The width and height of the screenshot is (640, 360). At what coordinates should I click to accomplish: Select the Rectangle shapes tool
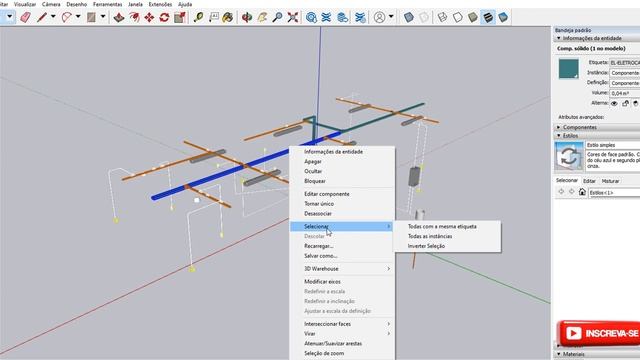[91, 17]
